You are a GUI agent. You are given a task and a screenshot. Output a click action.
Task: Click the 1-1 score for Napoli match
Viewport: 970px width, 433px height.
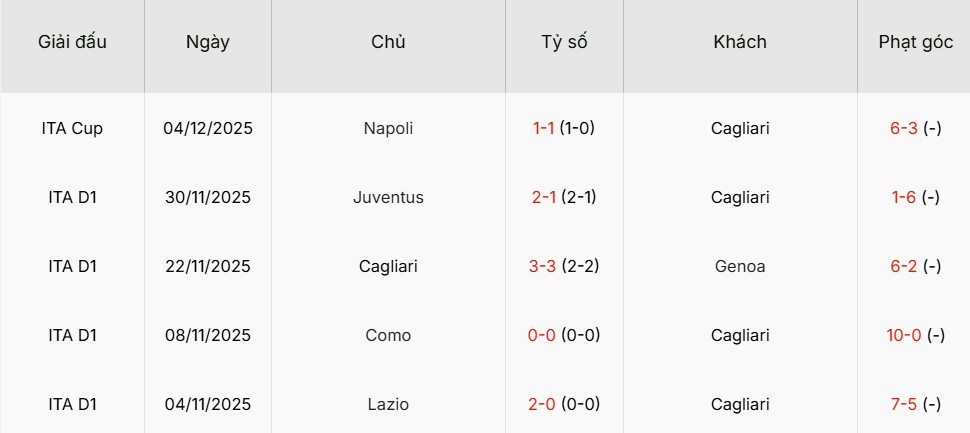coord(544,128)
